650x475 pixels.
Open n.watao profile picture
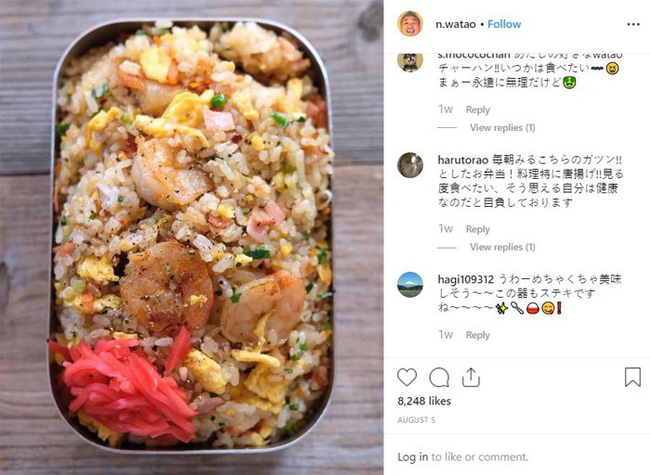tap(410, 24)
